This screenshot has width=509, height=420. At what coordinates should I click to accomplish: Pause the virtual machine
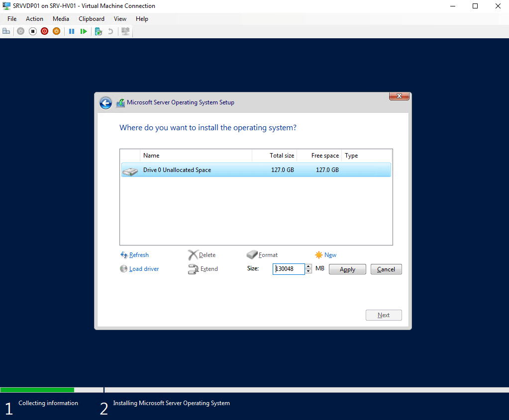[x=72, y=31]
